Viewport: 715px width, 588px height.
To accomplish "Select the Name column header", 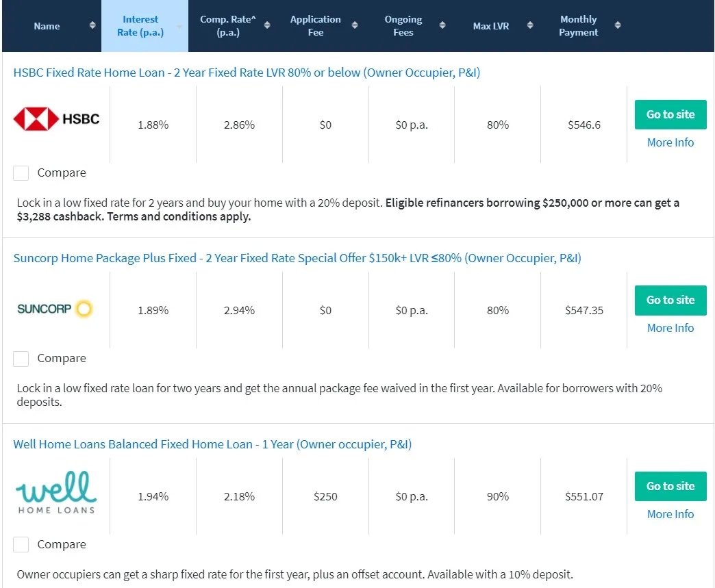I will click(51, 26).
